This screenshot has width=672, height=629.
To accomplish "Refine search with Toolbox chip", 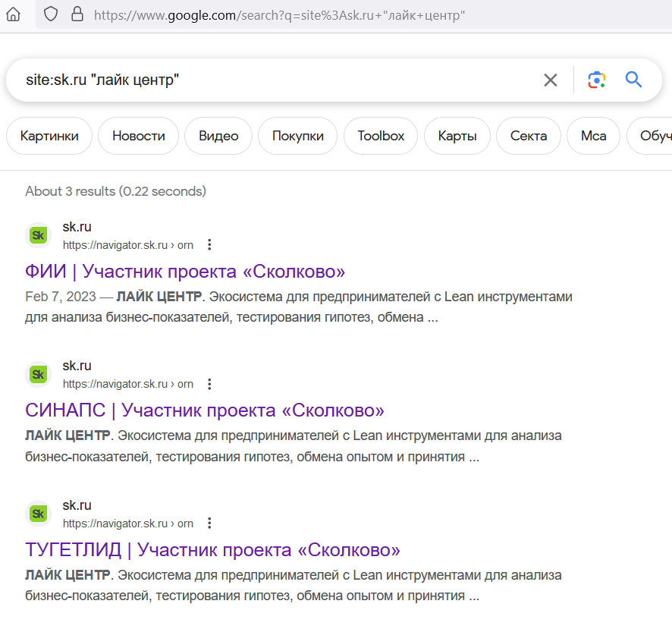I will pyautogui.click(x=381, y=136).
